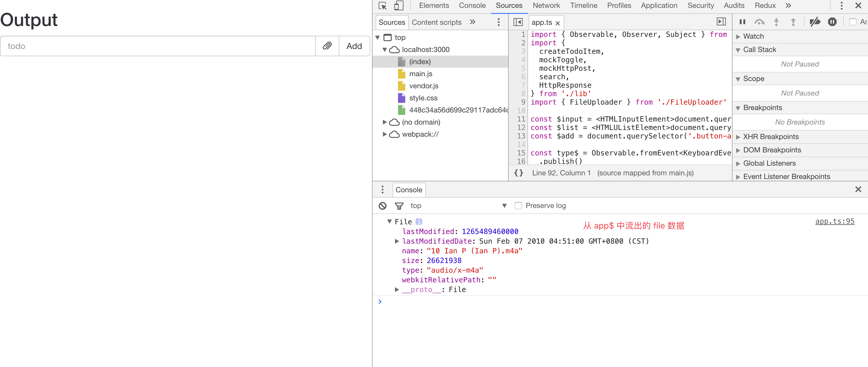Switch to the Network tab

click(546, 6)
